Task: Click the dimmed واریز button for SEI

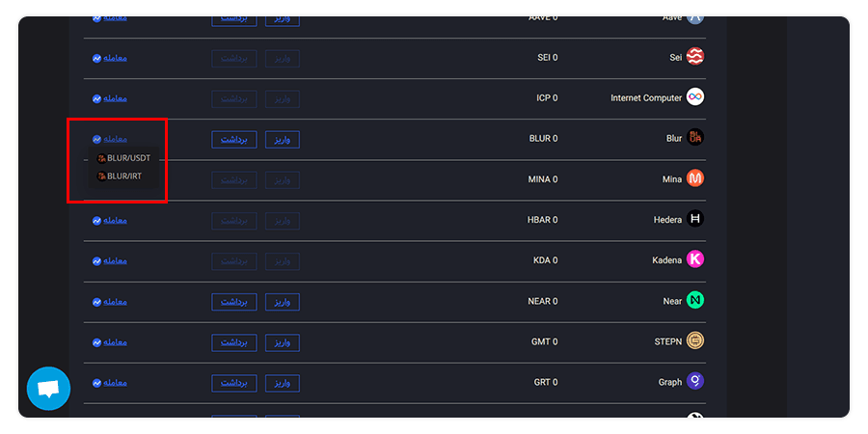Action: coord(283,58)
